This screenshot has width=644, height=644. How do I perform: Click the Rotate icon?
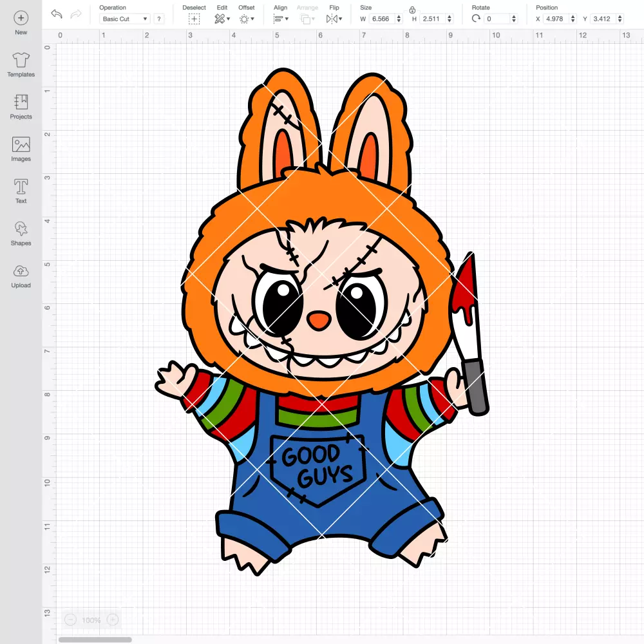476,19
